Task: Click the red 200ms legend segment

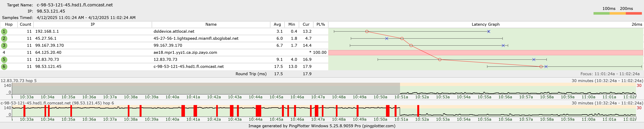Action: (x=634, y=14)
